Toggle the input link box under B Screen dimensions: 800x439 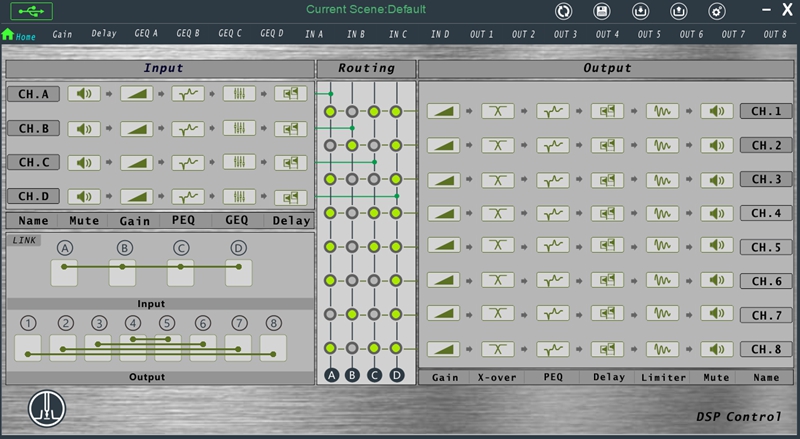click(123, 271)
